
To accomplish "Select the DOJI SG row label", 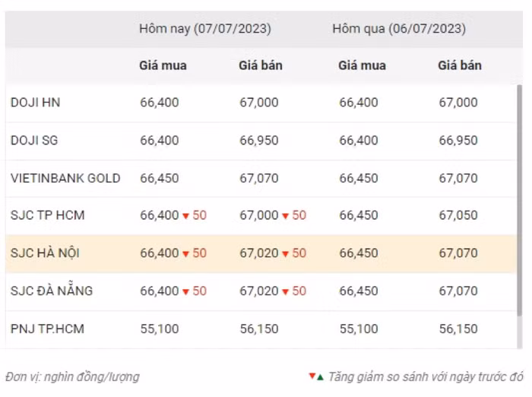I will [34, 141].
